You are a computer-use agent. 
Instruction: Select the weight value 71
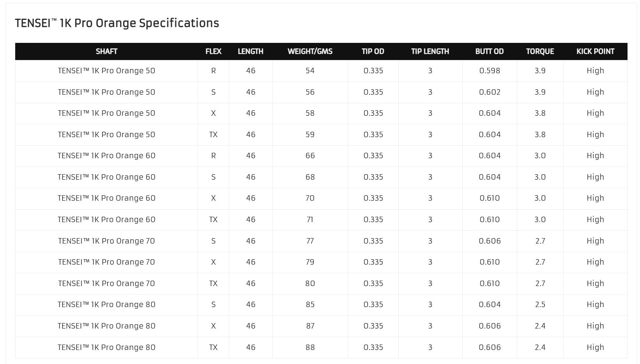pyautogui.click(x=310, y=219)
